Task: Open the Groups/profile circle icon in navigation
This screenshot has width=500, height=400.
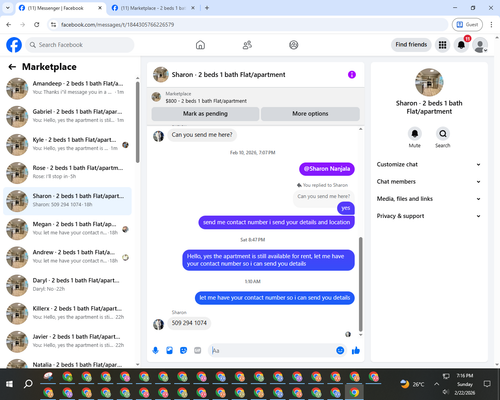Action: click(x=294, y=45)
